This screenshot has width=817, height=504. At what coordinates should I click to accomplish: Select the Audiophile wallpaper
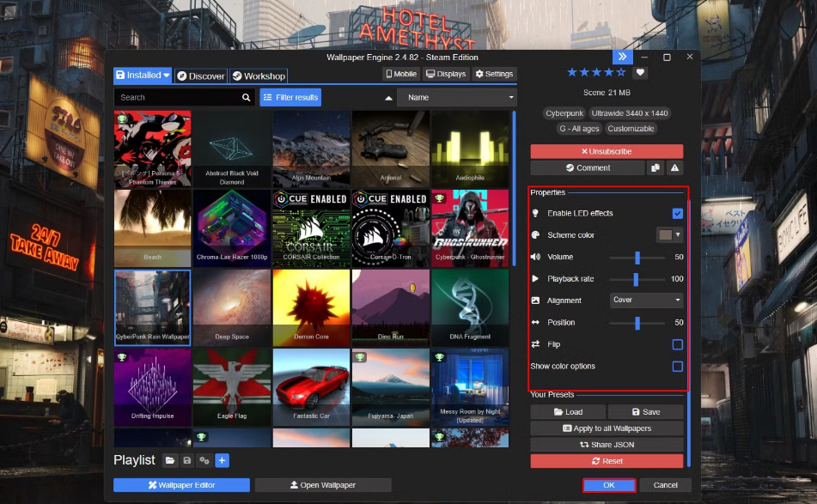click(x=470, y=149)
